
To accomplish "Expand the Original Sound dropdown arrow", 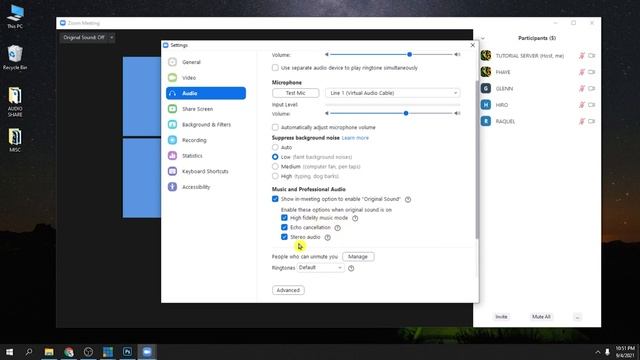I will (x=111, y=38).
